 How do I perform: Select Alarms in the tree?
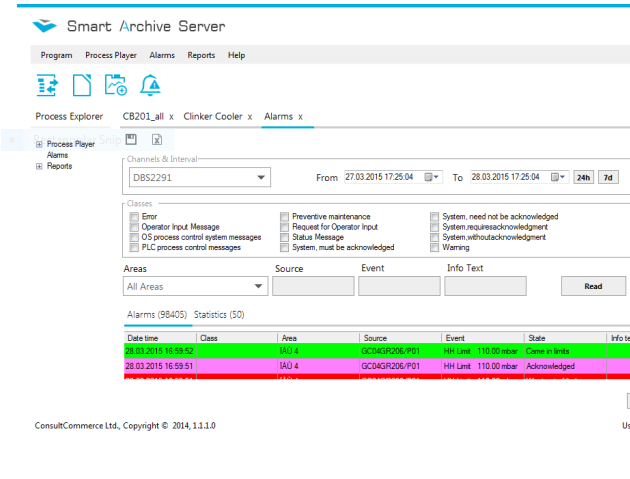[57, 155]
